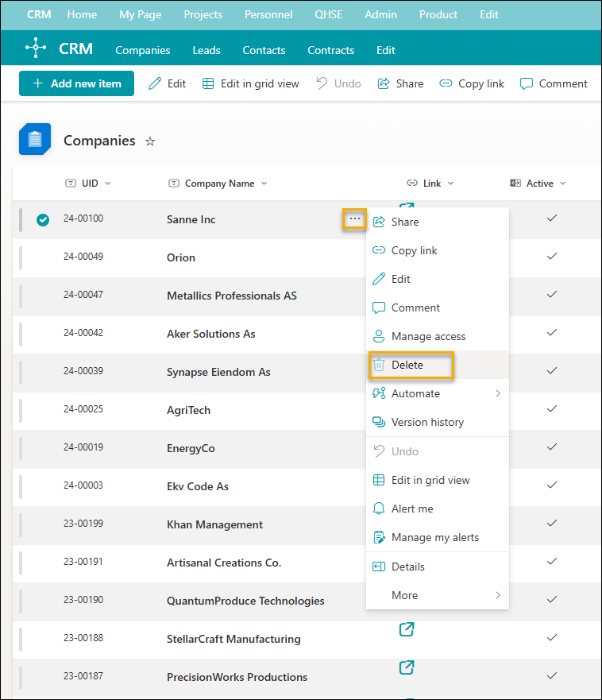Open Admin in the top navigation

pos(380,15)
